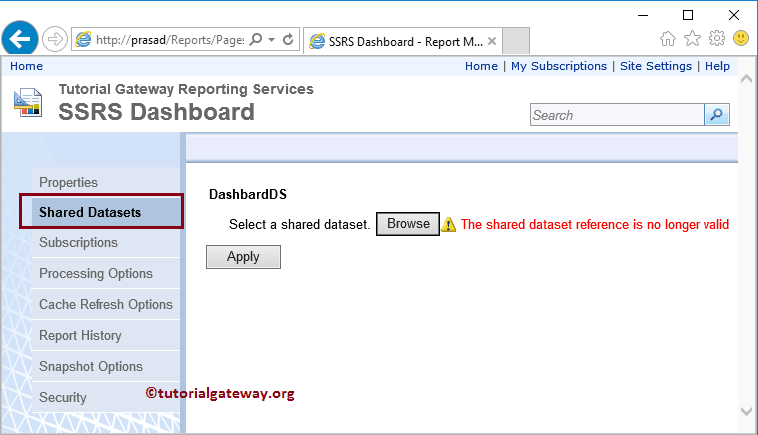Click the scrollbar down arrow
The height and width of the screenshot is (435, 758).
[x=746, y=411]
